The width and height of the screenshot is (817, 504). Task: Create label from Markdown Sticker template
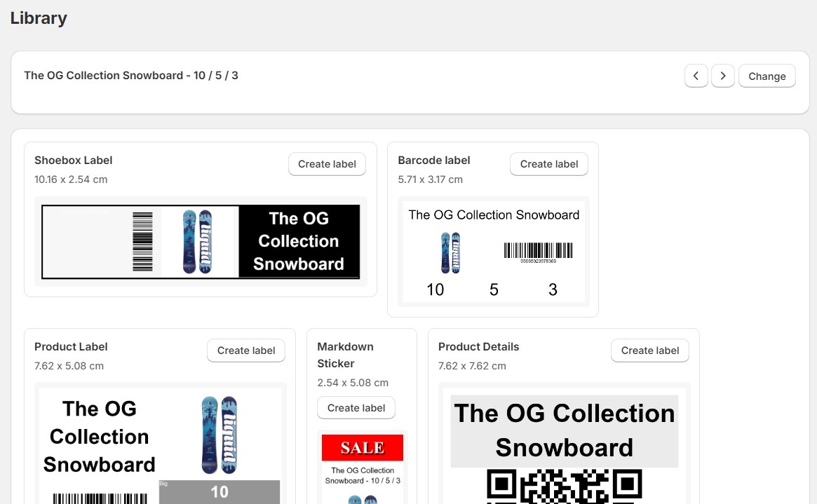(x=356, y=408)
